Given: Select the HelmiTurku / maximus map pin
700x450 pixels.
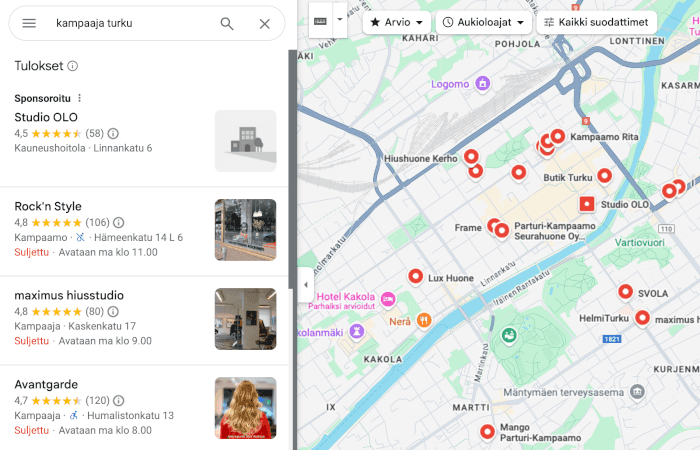Looking at the screenshot, I should 642,318.
